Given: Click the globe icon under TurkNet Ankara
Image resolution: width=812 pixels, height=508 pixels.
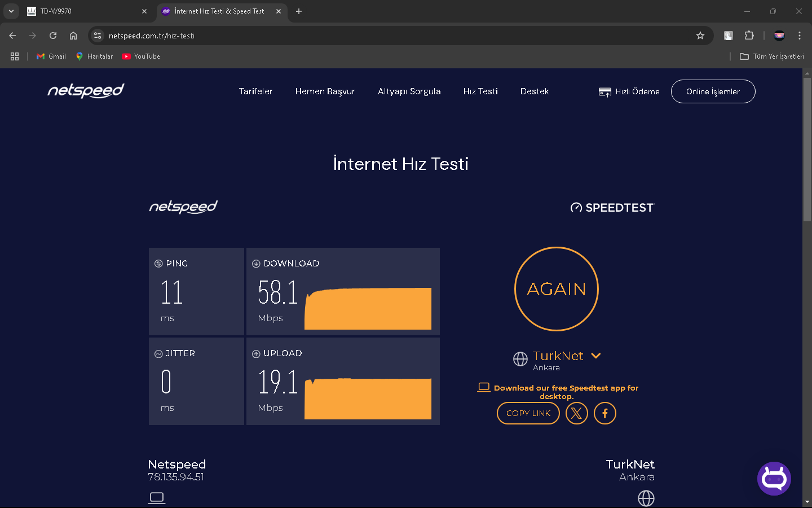Looking at the screenshot, I should [646, 498].
